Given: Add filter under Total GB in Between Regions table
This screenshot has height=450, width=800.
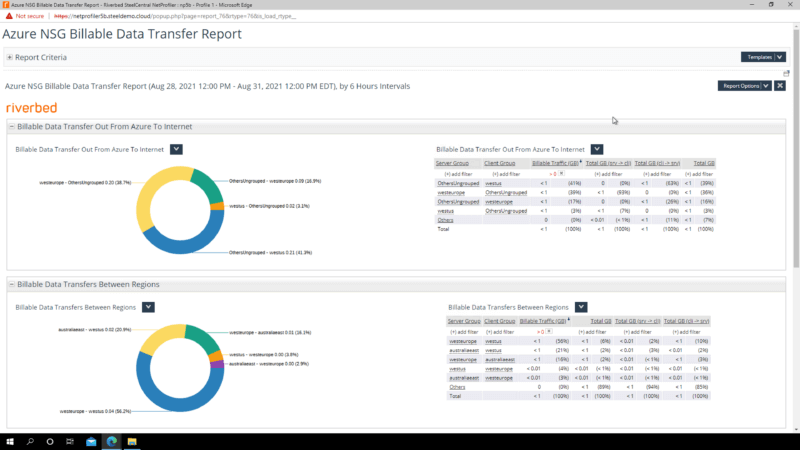Looking at the screenshot, I should tap(592, 332).
